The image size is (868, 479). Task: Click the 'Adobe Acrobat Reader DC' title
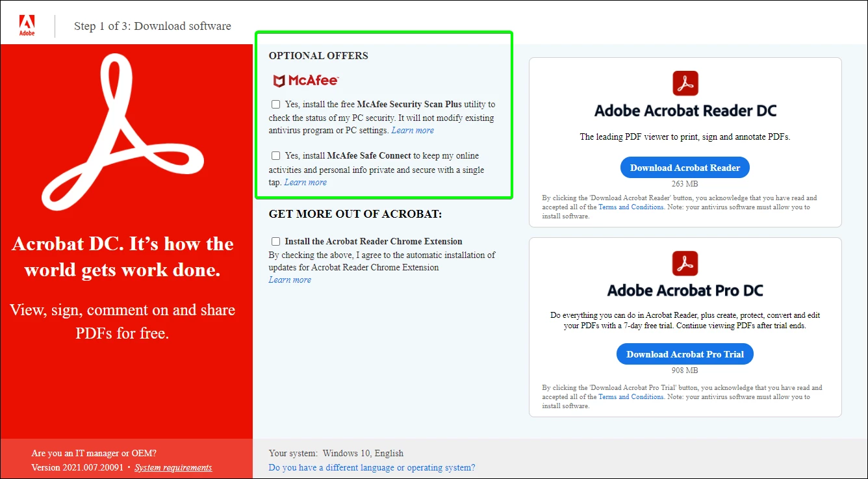pyautogui.click(x=685, y=110)
